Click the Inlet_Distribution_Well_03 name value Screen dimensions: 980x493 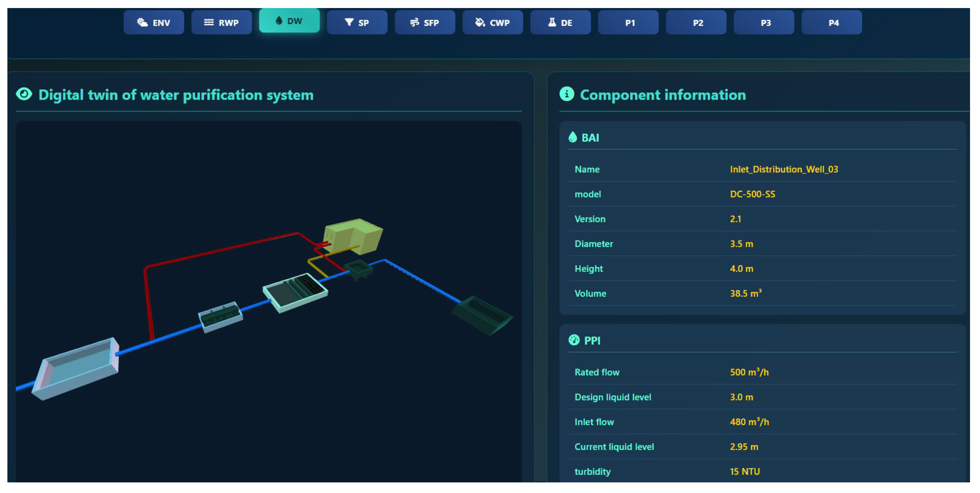(x=784, y=169)
